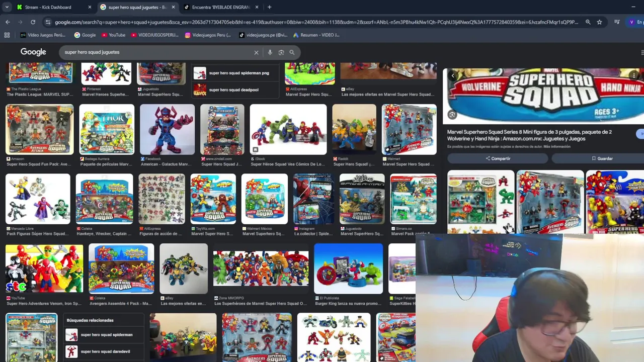The width and height of the screenshot is (644, 362).
Task: Open the YouTube Super Hero Adventures Venom thumbnail
Action: 44,268
